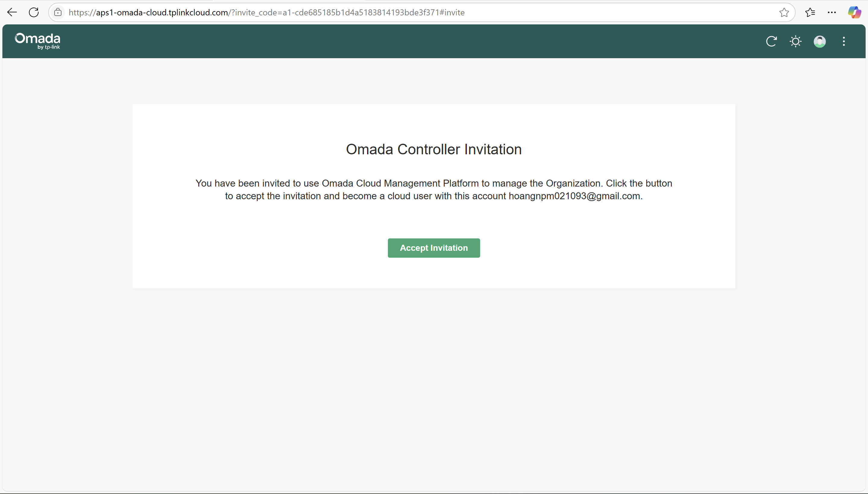Refresh Omada data with header refresh icon
The width and height of the screenshot is (868, 494).
coord(771,41)
